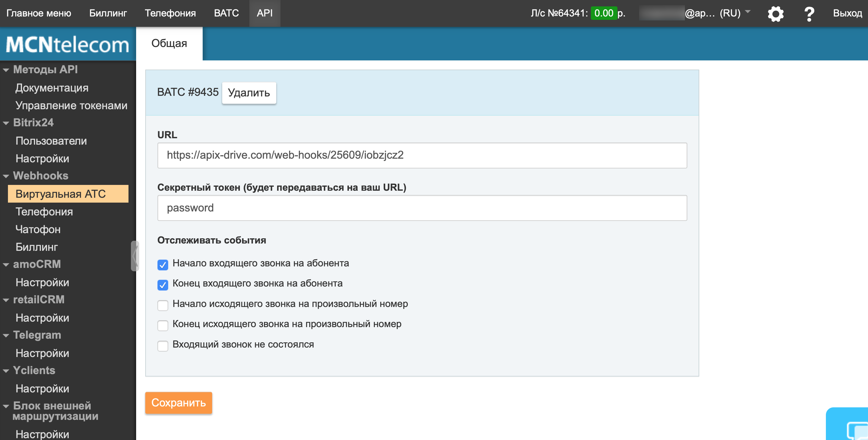The width and height of the screenshot is (868, 440).
Task: Open Webhooks 'Чатофон' item
Action: coord(38,229)
